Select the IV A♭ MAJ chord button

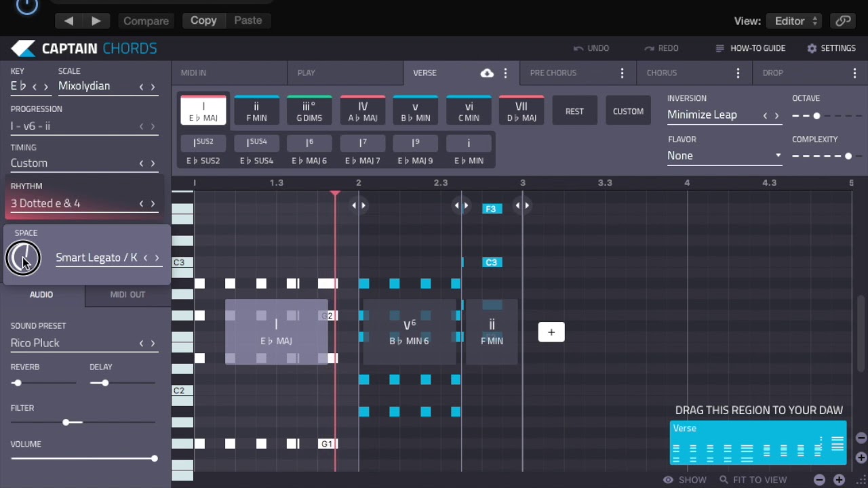(x=363, y=110)
